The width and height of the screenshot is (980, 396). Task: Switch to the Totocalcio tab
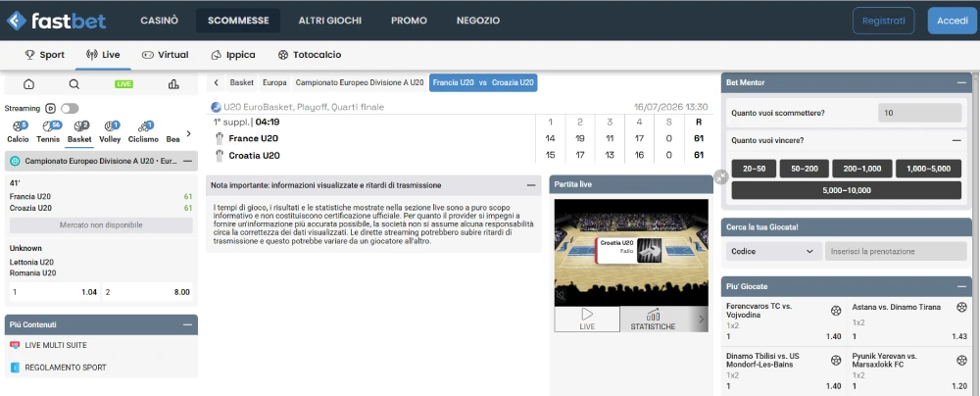click(310, 55)
